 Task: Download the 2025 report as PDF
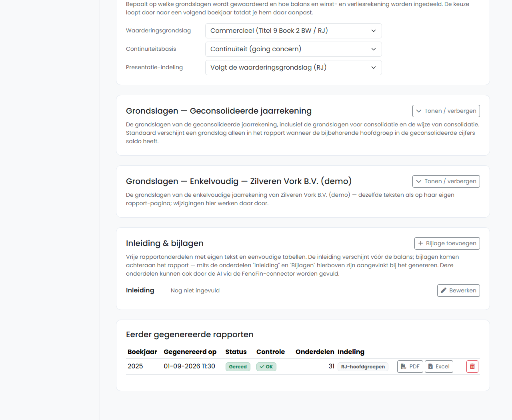click(410, 366)
